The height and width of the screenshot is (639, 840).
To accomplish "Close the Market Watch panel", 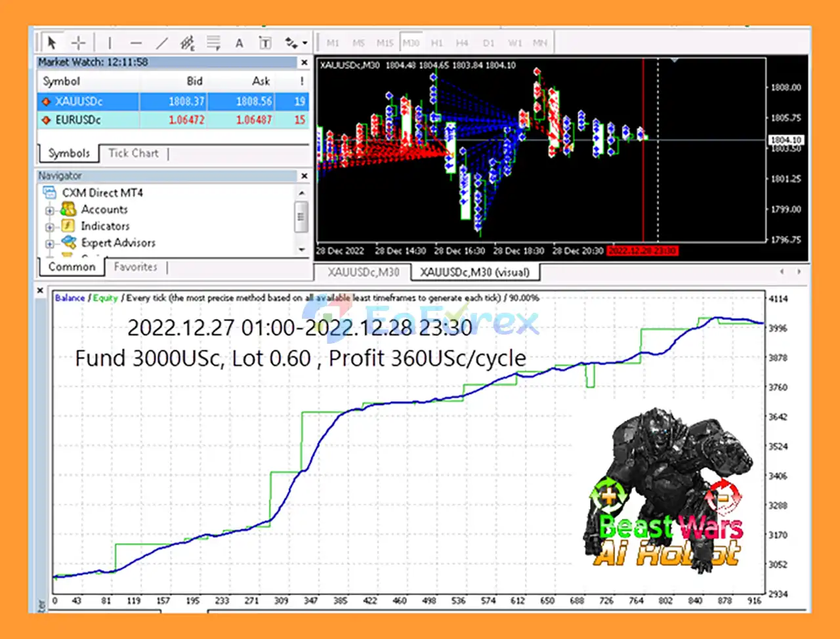I will 304,62.
